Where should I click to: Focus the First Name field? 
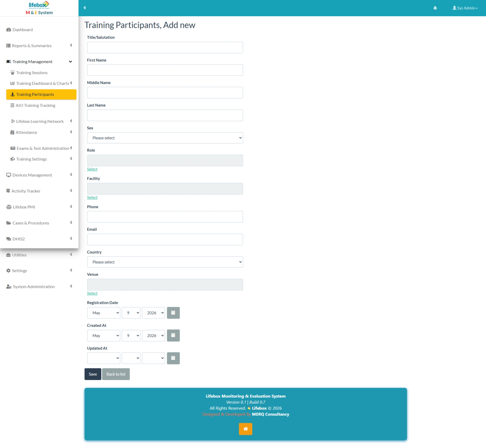pyautogui.click(x=165, y=70)
